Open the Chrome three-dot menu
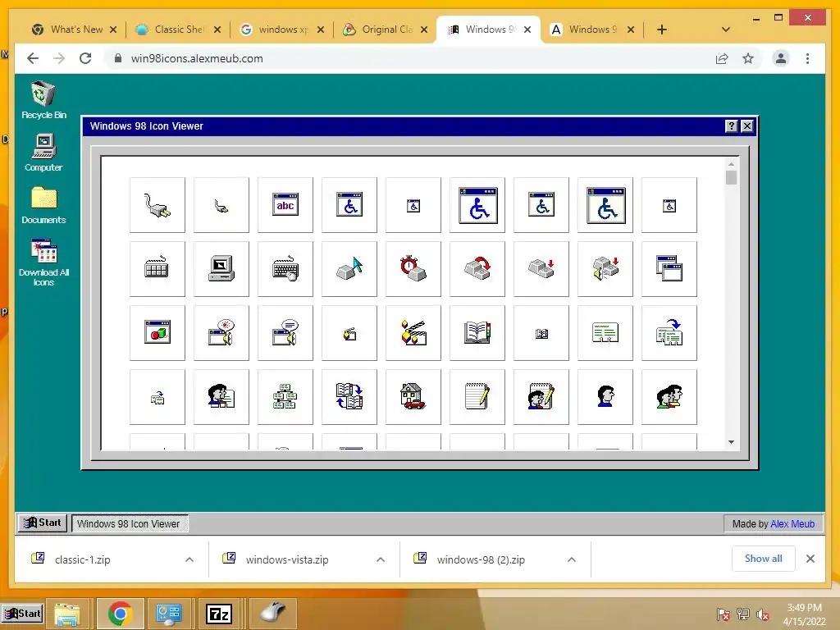The width and height of the screenshot is (840, 630). pyautogui.click(x=807, y=58)
